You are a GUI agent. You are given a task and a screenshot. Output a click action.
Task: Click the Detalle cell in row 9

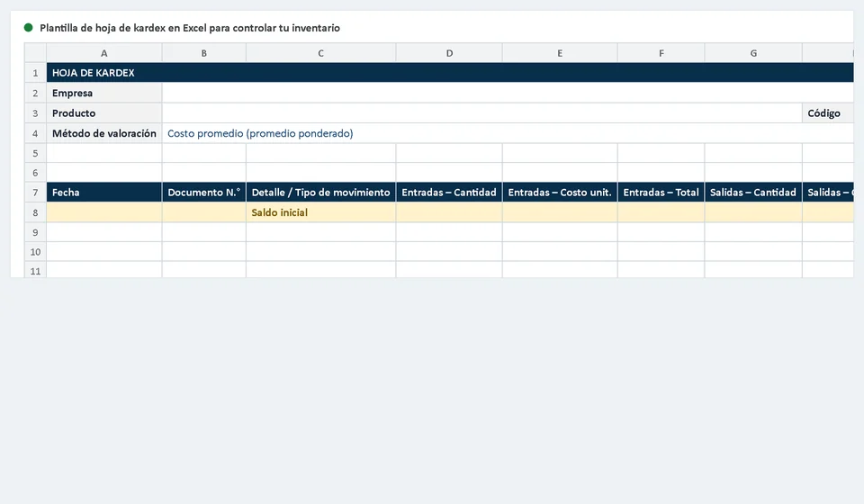point(320,232)
